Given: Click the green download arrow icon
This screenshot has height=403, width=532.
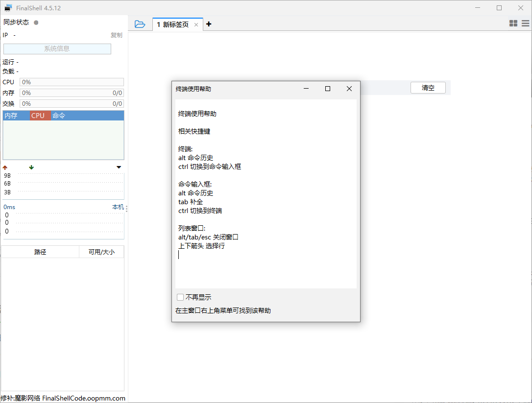Looking at the screenshot, I should click(x=31, y=167).
